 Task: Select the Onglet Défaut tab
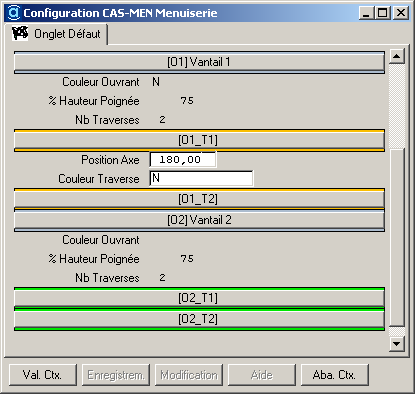(56, 34)
